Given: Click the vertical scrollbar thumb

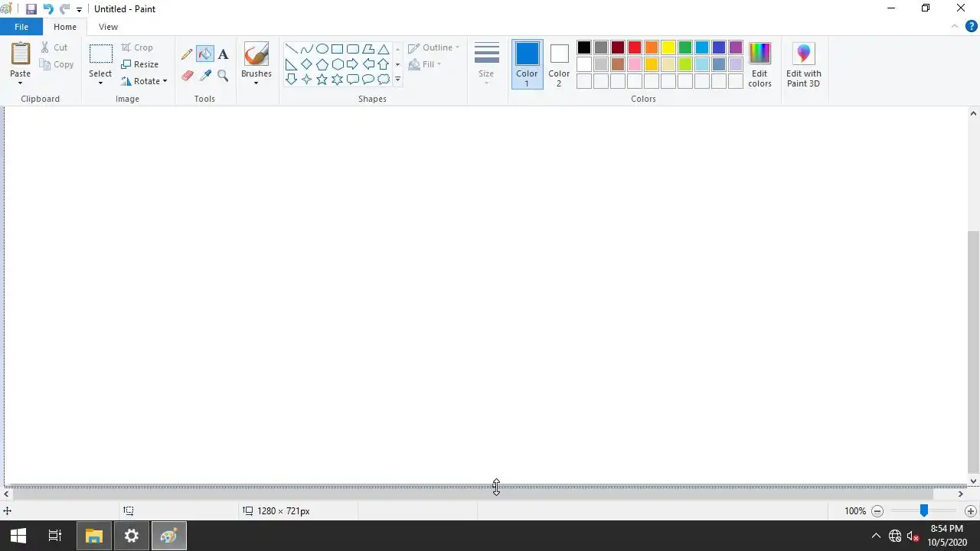Looking at the screenshot, I should coord(973,352).
